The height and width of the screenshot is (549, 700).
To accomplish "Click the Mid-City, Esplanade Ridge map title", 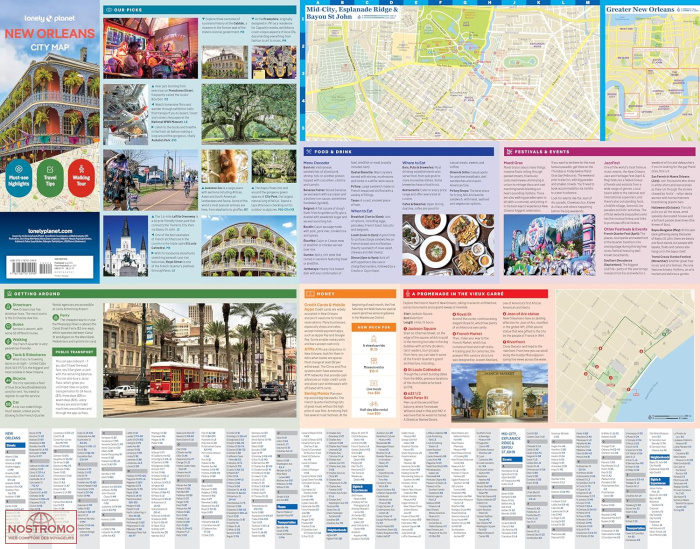I will (x=352, y=12).
